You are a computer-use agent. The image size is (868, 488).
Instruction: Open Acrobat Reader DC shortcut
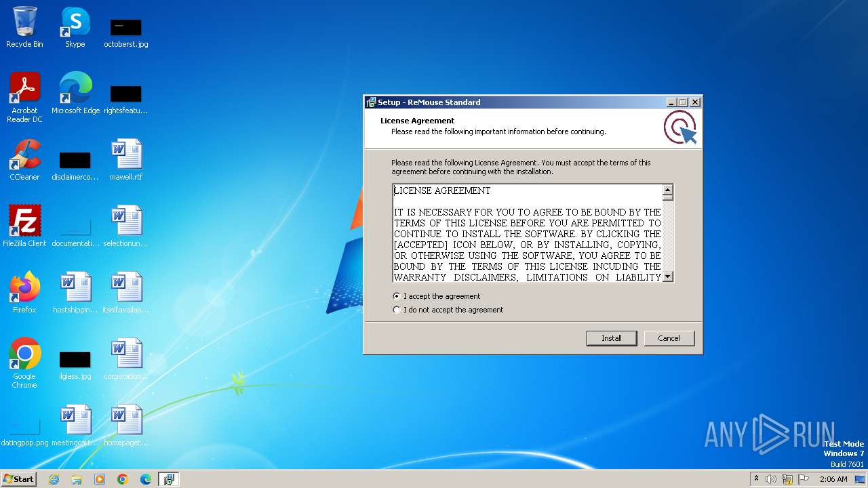[25, 98]
